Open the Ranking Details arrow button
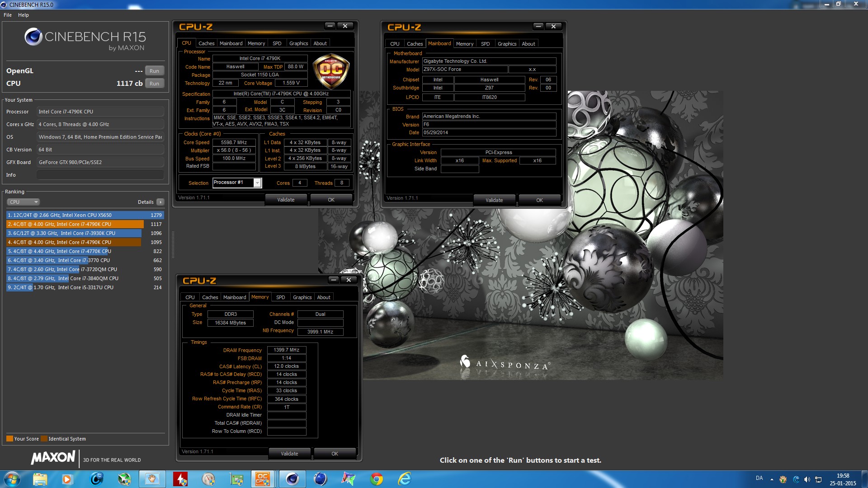This screenshot has width=868, height=488. click(x=160, y=202)
